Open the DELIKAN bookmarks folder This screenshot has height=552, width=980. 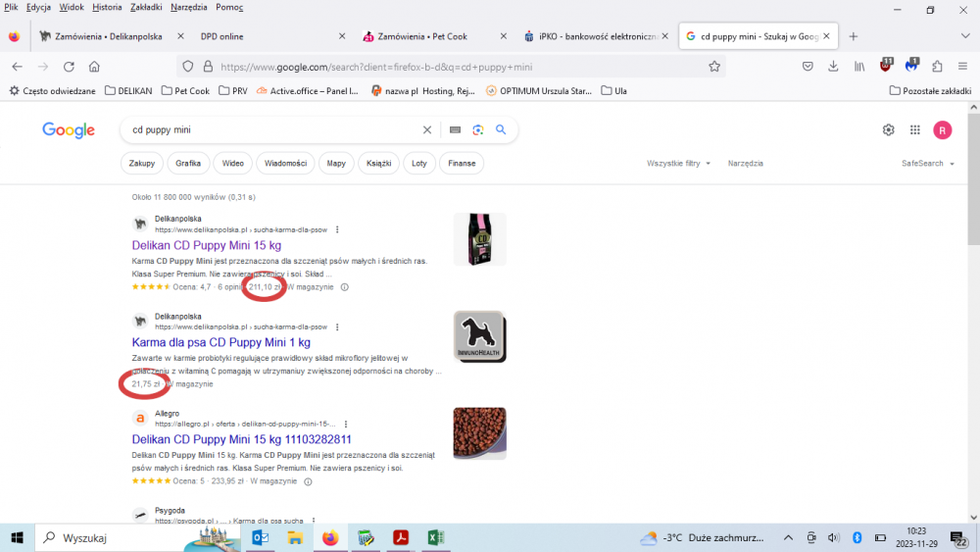(128, 91)
